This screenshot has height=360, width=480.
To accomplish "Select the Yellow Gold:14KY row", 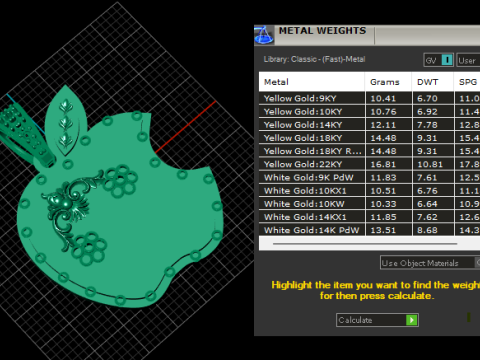I will pos(369,125).
